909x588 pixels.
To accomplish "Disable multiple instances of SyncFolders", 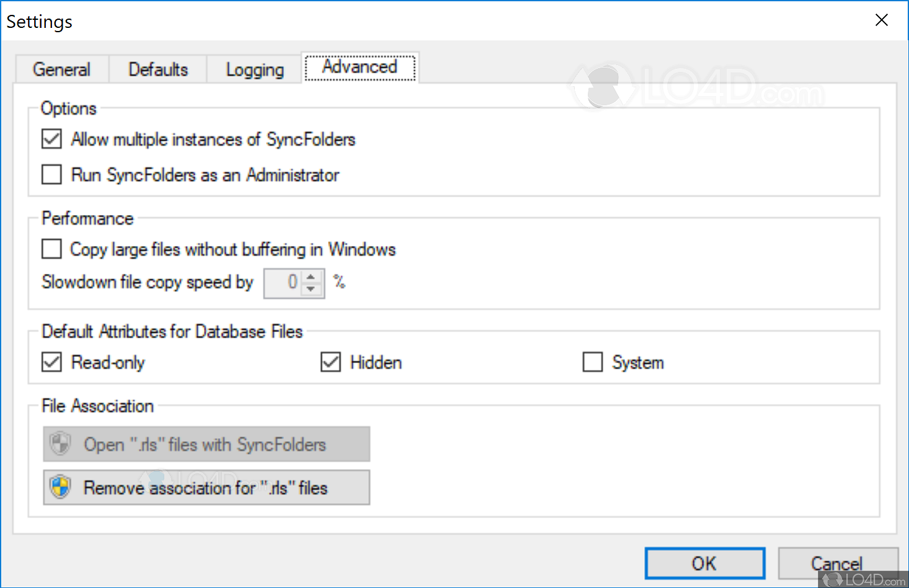I will (x=51, y=139).
